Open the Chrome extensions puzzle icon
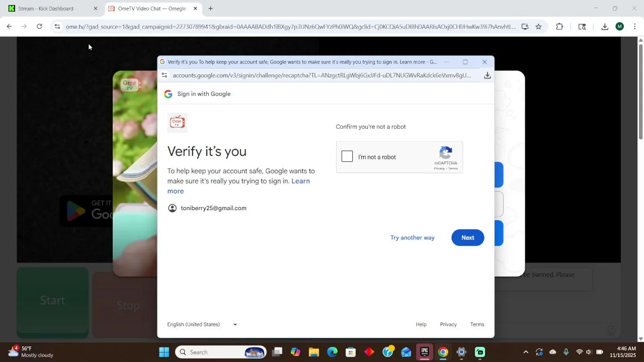Screen dimensions: 644x362 coord(559,27)
